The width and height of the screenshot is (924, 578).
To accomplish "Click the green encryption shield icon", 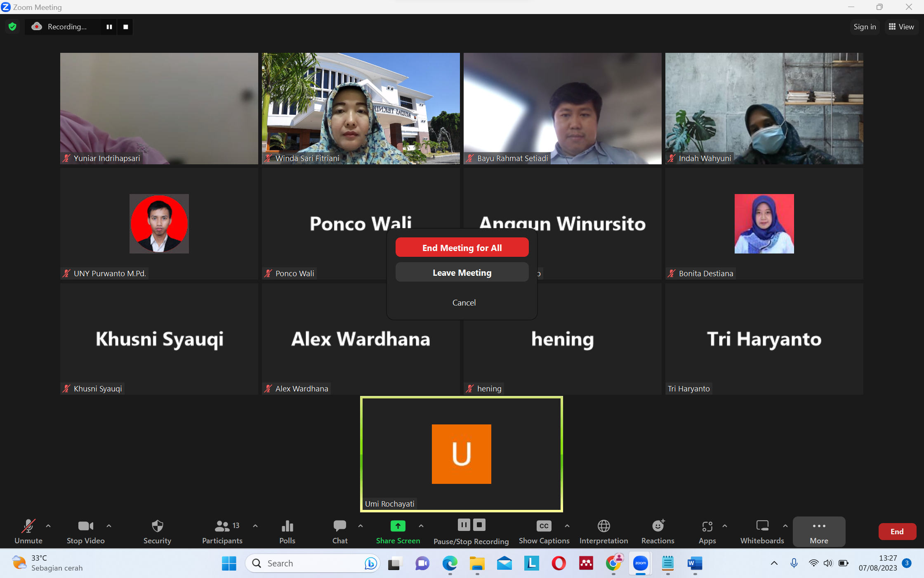I will (12, 27).
